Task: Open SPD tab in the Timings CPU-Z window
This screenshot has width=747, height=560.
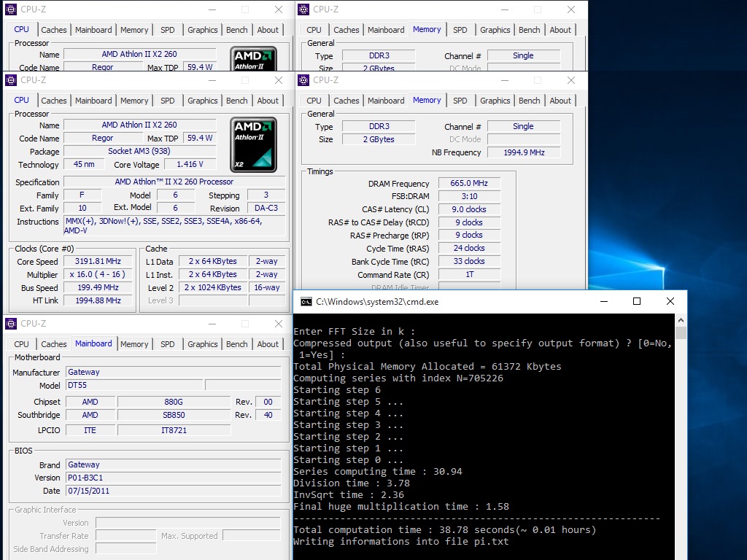Action: pos(460,101)
